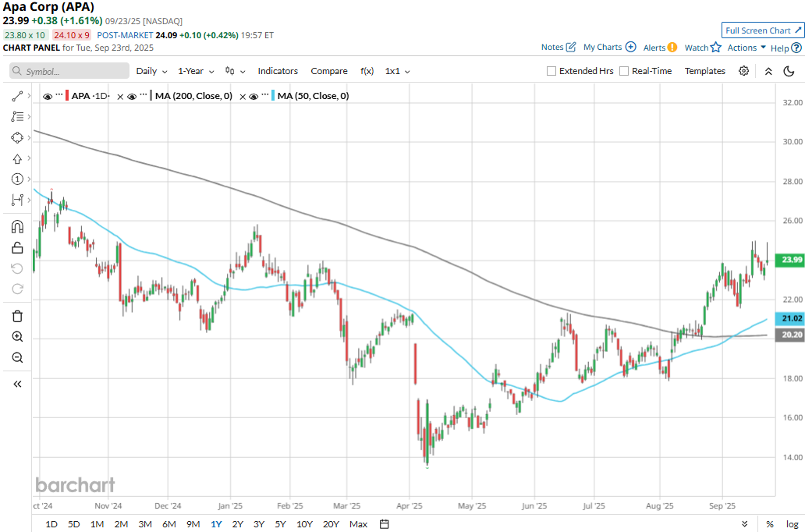Open the Indicators menu
The image size is (805, 532).
(x=278, y=71)
